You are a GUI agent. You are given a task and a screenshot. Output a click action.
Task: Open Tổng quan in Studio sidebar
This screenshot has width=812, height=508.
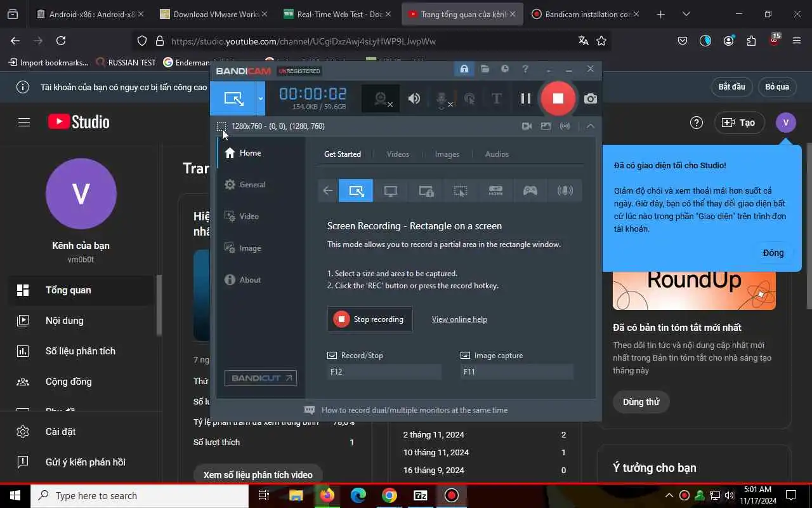coord(81,290)
